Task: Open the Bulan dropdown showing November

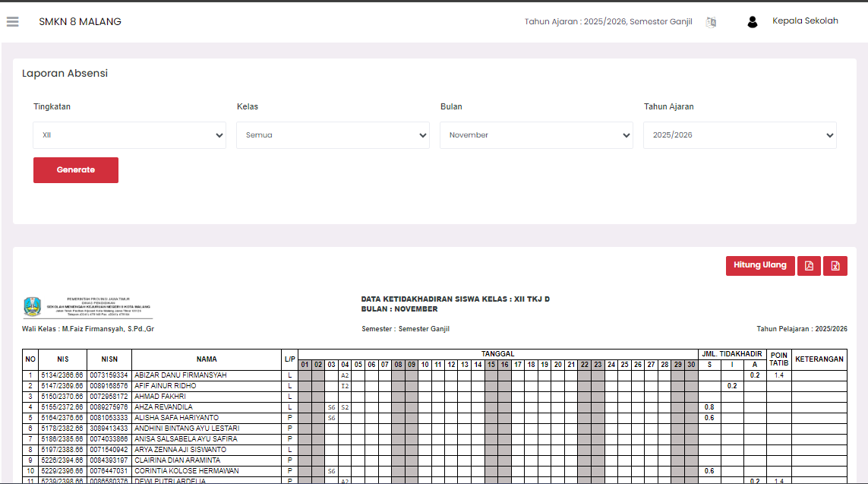Action: (536, 135)
